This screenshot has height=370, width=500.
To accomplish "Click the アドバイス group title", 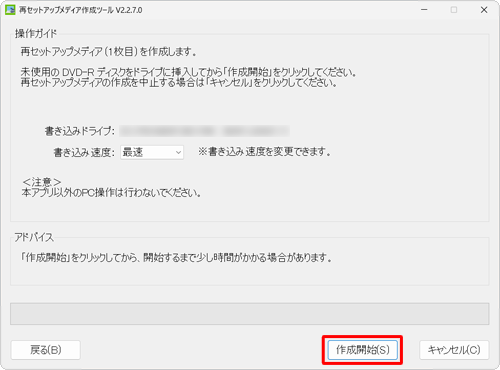I will click(x=34, y=237).
